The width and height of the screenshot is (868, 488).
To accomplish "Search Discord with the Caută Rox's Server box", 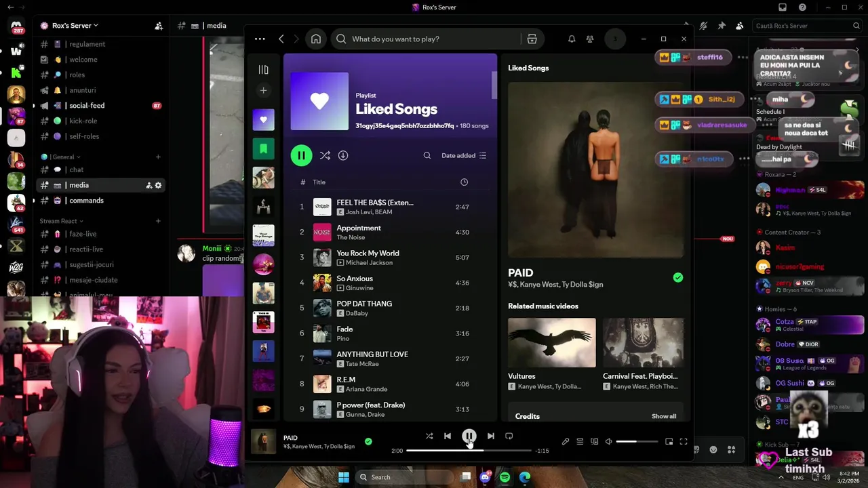I will pyautogui.click(x=807, y=25).
